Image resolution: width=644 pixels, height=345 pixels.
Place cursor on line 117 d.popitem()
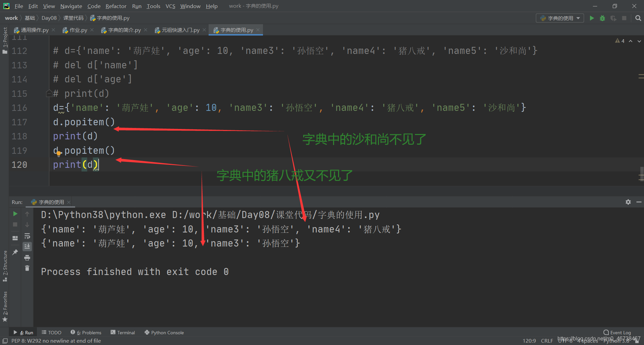[x=84, y=122]
